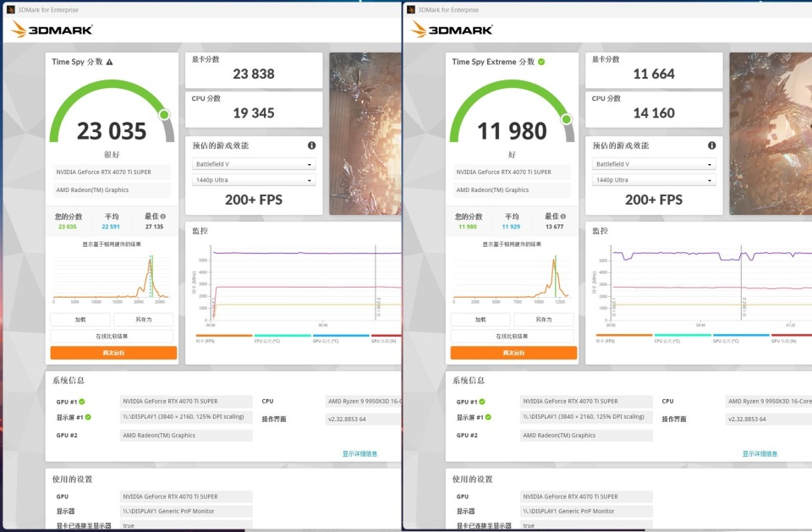Screen dimensions: 812x532
Task: Click the 3DMark logo in right window
Action: (452, 30)
